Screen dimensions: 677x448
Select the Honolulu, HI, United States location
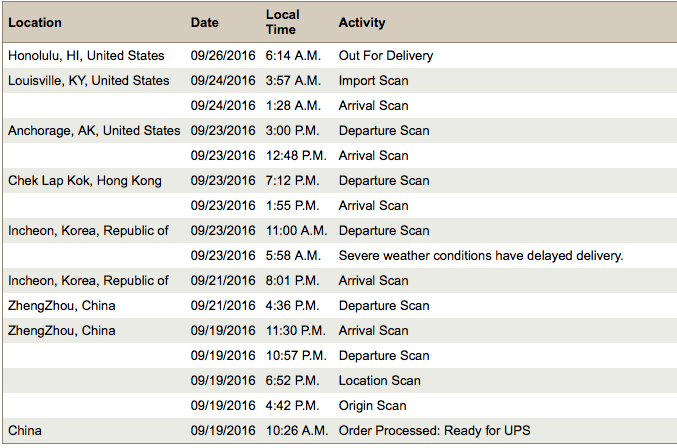[x=86, y=56]
